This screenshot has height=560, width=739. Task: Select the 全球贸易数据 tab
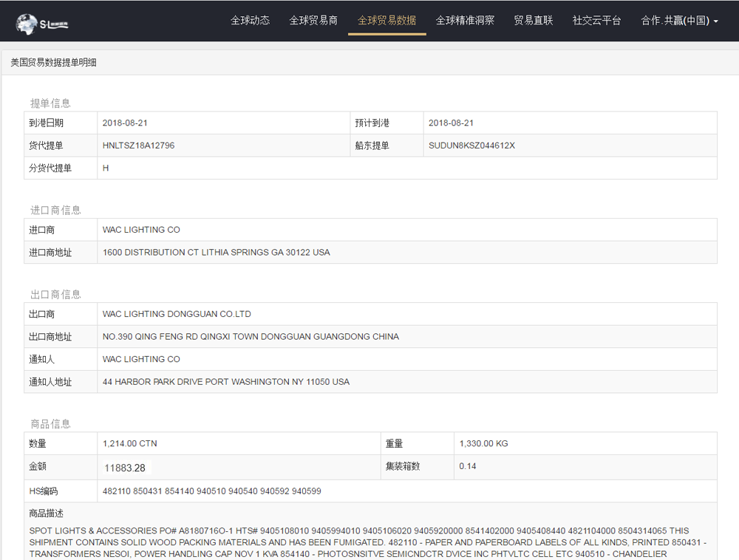[x=387, y=20]
